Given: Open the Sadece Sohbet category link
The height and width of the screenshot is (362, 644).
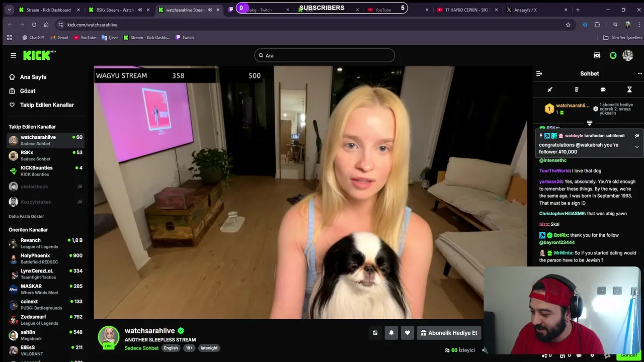Looking at the screenshot, I should (141, 348).
